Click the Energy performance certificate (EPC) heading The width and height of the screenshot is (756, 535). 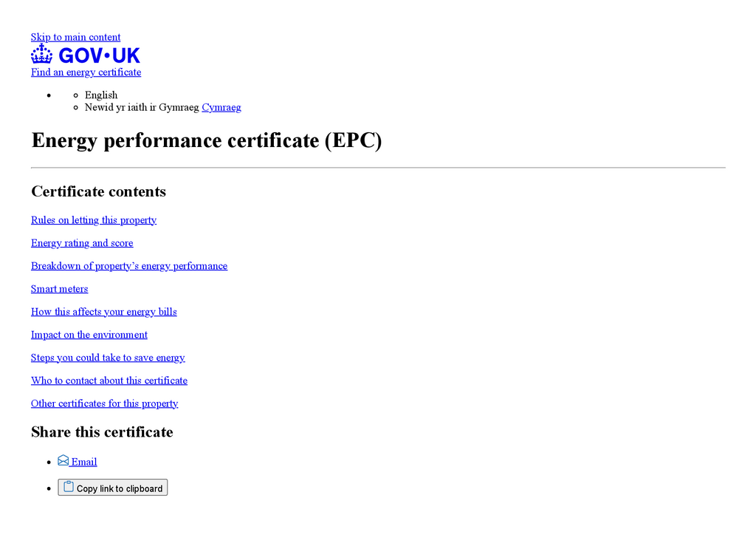(x=207, y=140)
